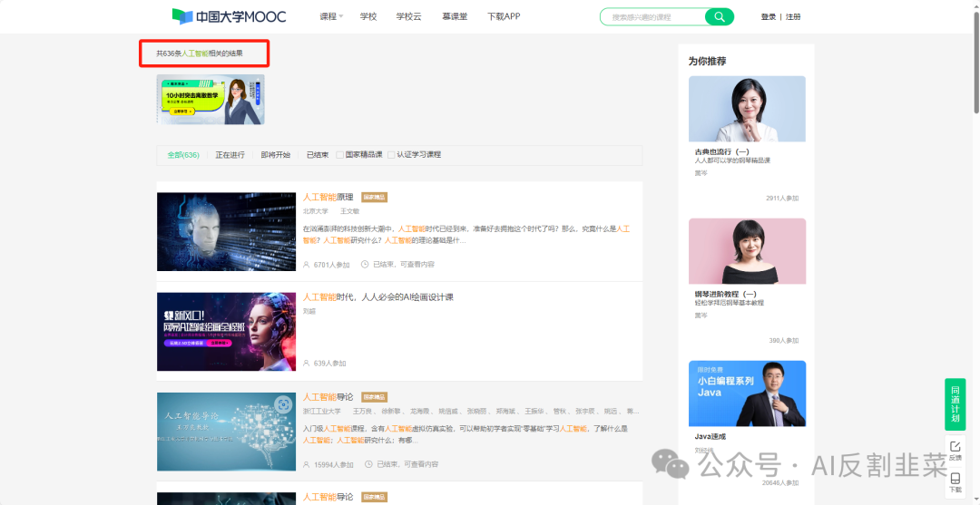Open recommended course Java速成

point(710,436)
